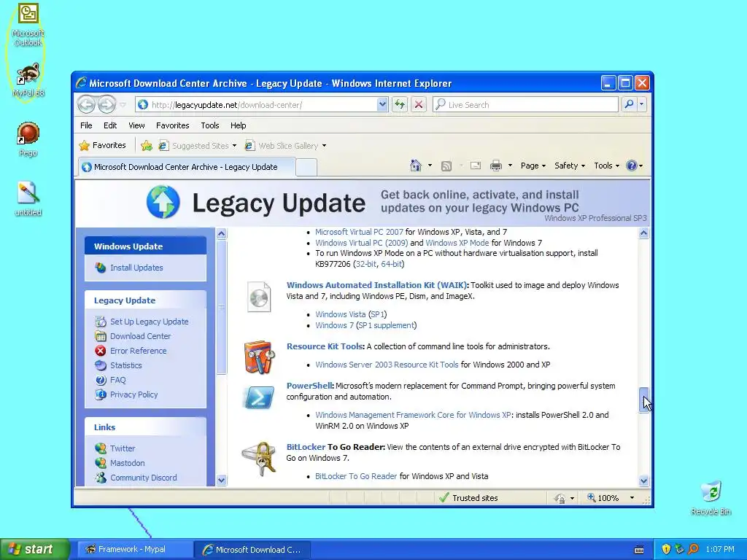
Task: Click Microsoft Virtual PC 2007 link
Action: (x=359, y=232)
